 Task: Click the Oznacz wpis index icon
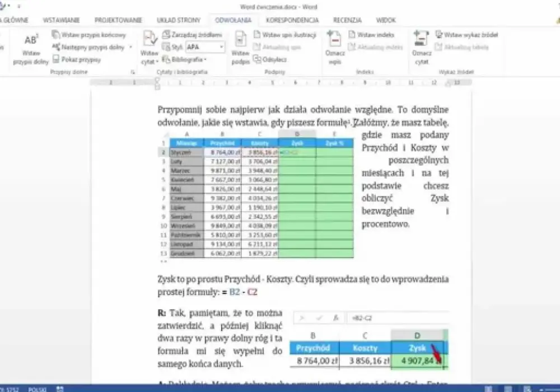pyautogui.click(x=335, y=39)
